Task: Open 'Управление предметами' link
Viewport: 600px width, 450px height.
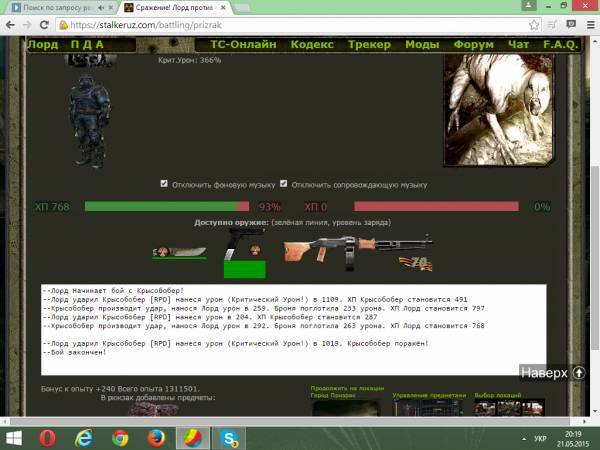Action: point(428,396)
